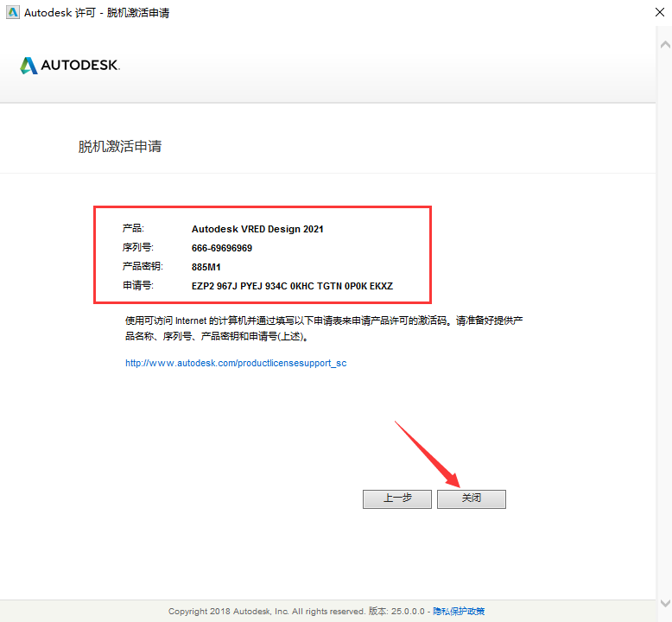The height and width of the screenshot is (622, 672).
Task: Select the serial number 666-69696969
Action: coord(222,248)
